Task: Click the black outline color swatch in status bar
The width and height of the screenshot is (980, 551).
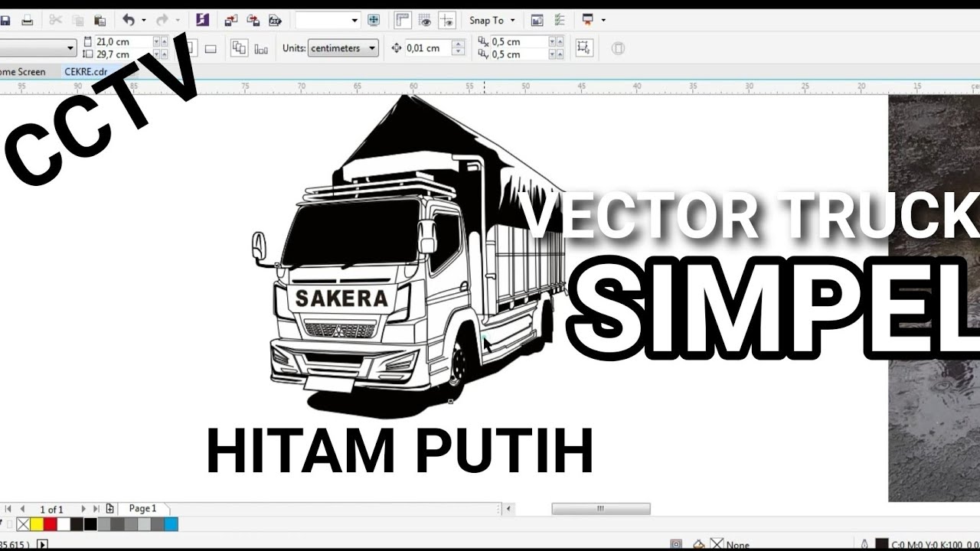Action: point(882,544)
